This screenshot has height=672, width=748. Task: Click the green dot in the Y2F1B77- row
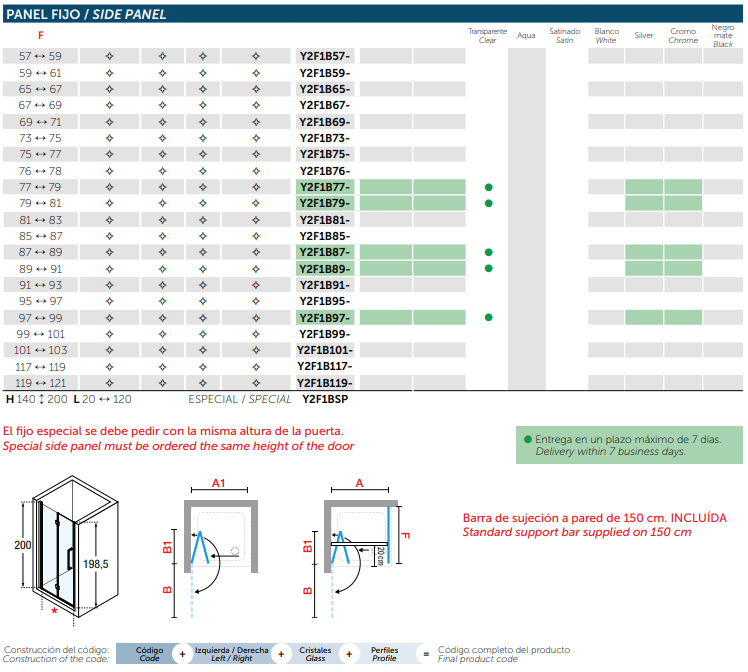488,187
